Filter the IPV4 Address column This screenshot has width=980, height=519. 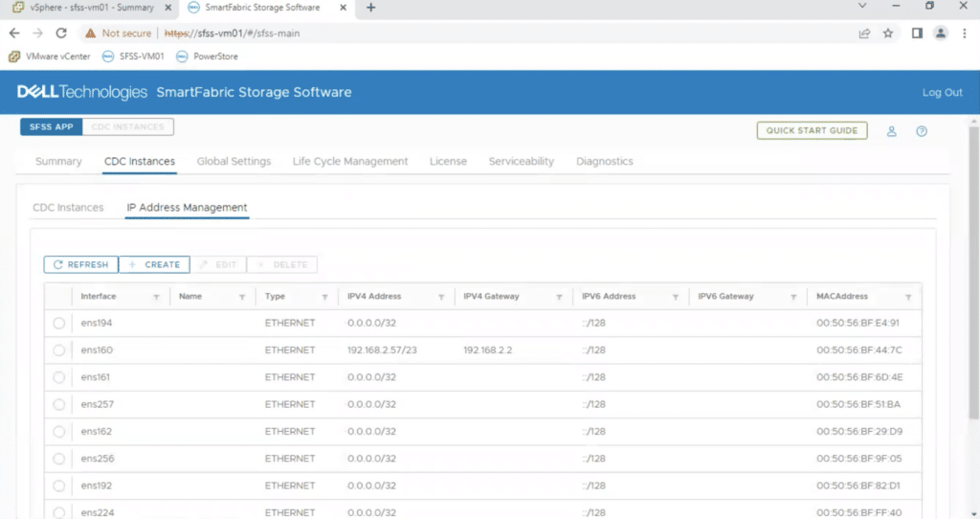pos(441,297)
